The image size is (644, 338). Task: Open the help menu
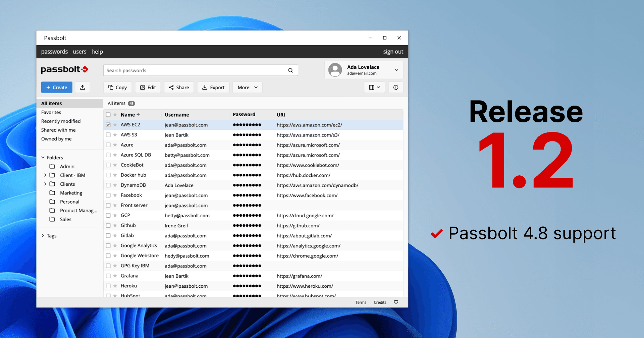coord(97,52)
